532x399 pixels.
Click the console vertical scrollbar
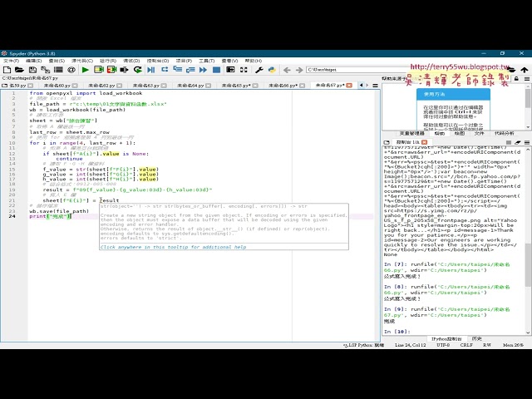click(x=528, y=240)
